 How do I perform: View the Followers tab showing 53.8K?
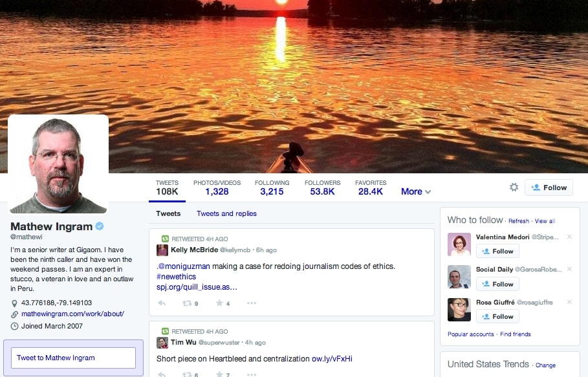pos(322,187)
